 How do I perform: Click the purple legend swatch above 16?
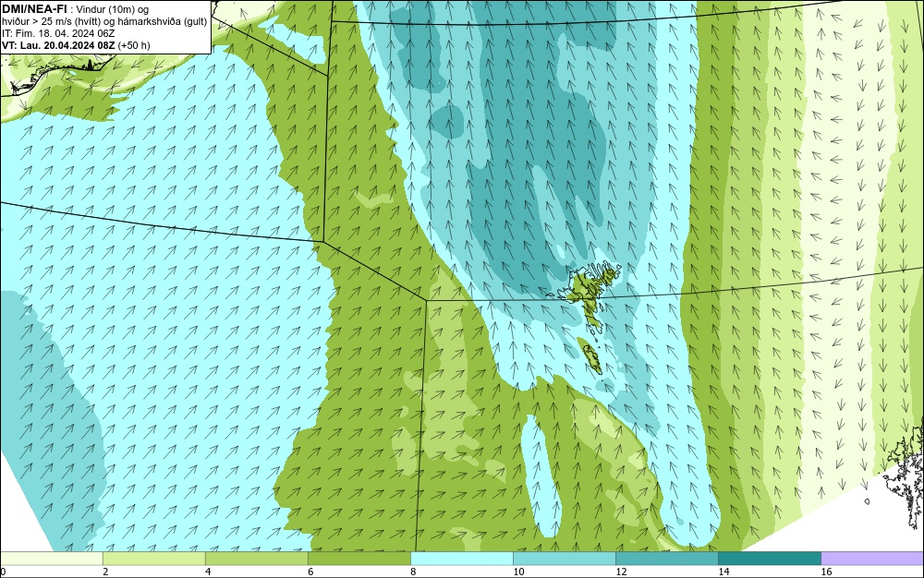872,558
